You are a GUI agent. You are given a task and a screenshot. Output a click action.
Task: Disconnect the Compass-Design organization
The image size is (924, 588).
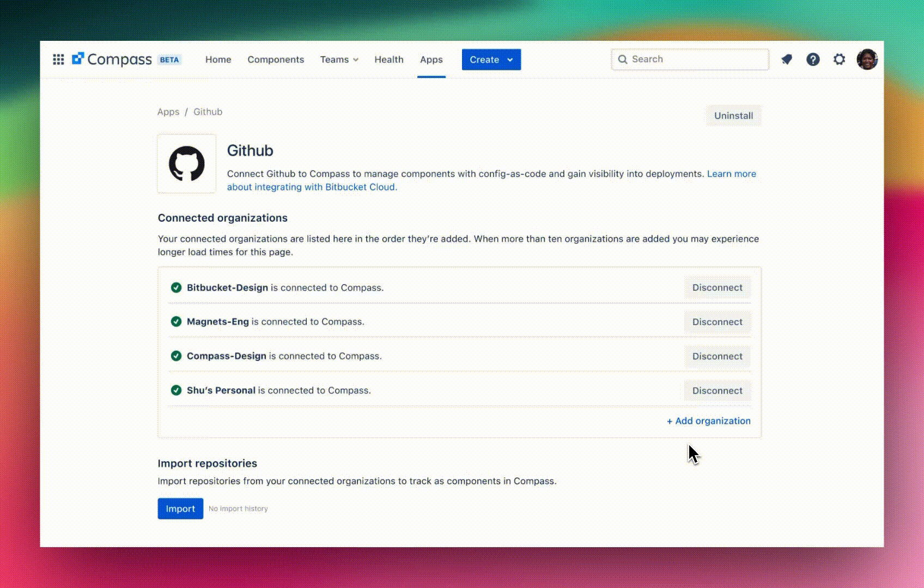pos(717,356)
